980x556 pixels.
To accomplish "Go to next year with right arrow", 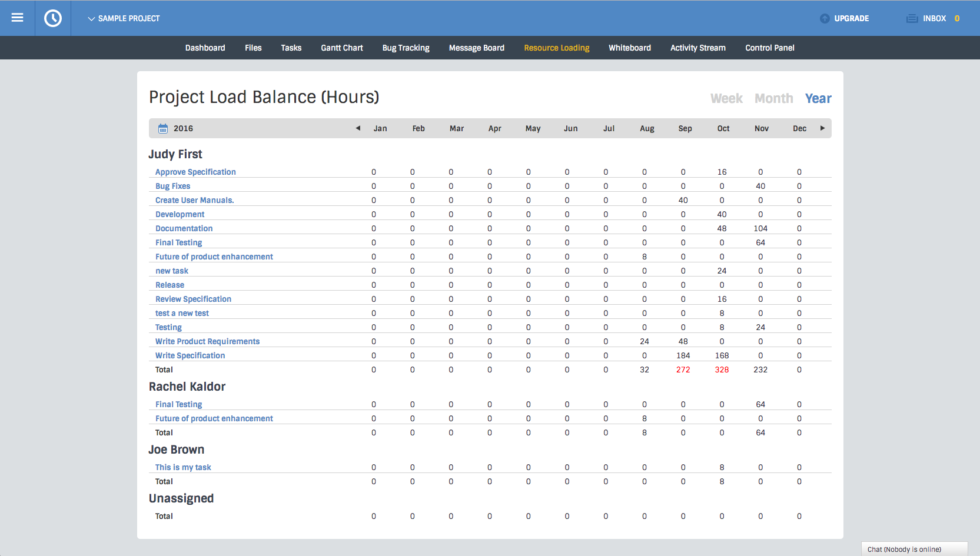I will tap(822, 128).
